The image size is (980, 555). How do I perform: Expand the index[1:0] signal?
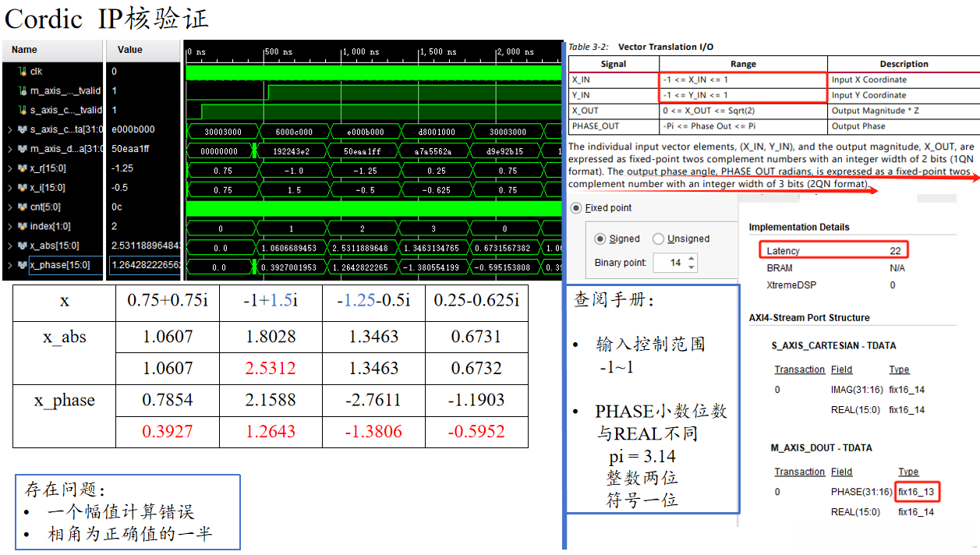tap(9, 226)
